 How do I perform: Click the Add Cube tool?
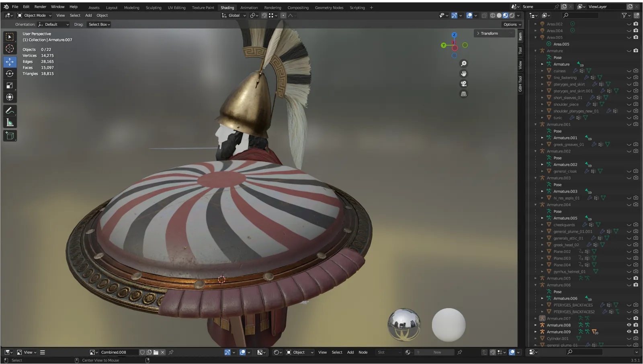(x=10, y=136)
